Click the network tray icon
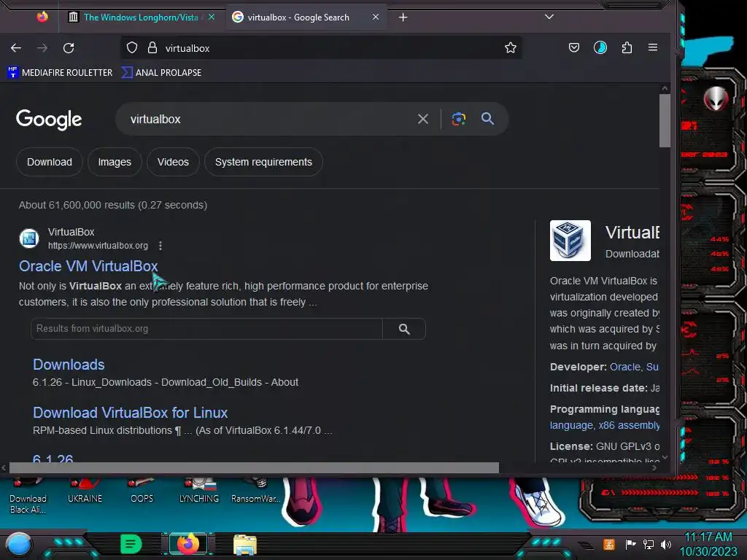Screen dimensions: 747x560 (649, 544)
